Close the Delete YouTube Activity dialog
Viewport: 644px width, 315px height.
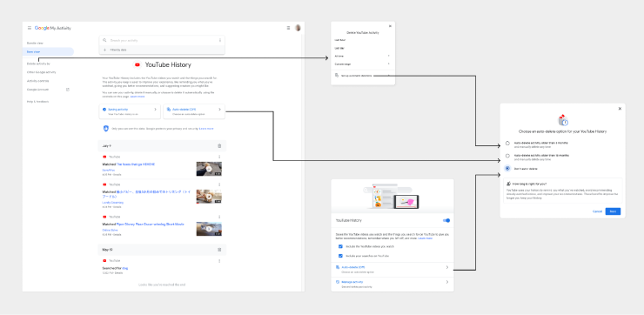point(390,26)
